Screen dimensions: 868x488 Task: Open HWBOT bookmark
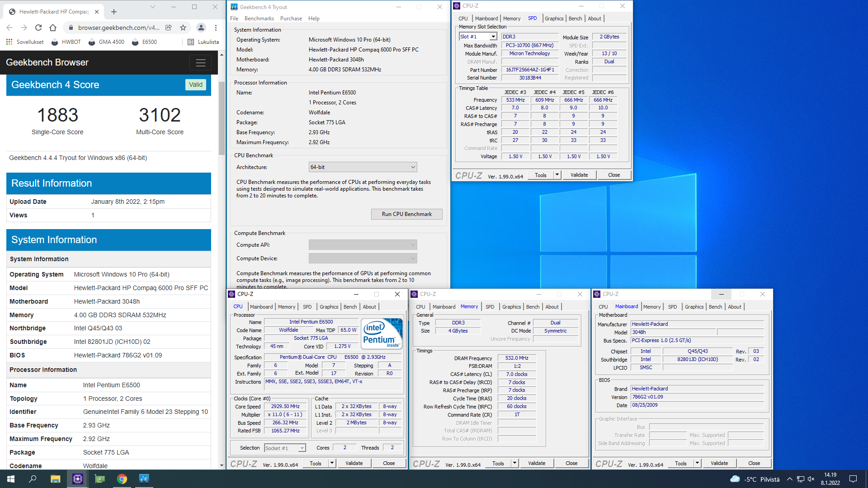tap(66, 42)
